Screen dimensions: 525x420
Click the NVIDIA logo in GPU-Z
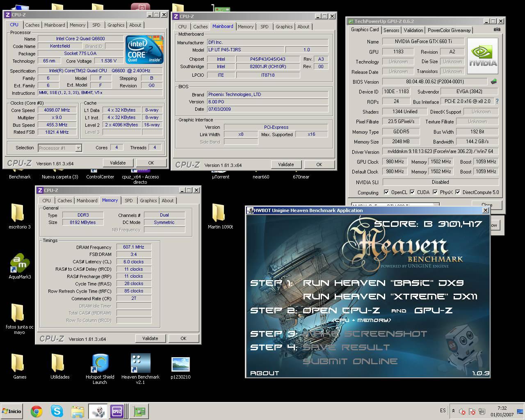coord(483,55)
